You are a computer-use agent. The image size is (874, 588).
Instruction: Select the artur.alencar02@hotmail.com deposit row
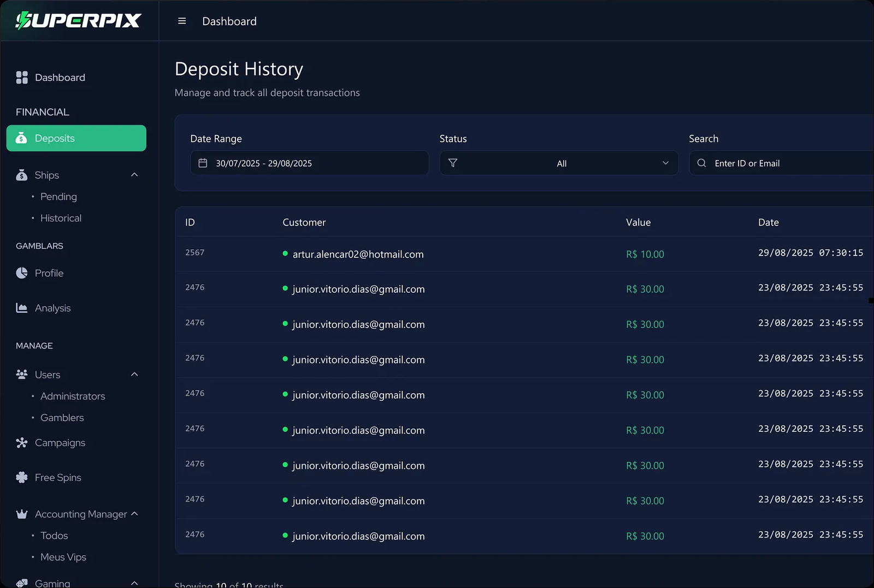pos(358,254)
